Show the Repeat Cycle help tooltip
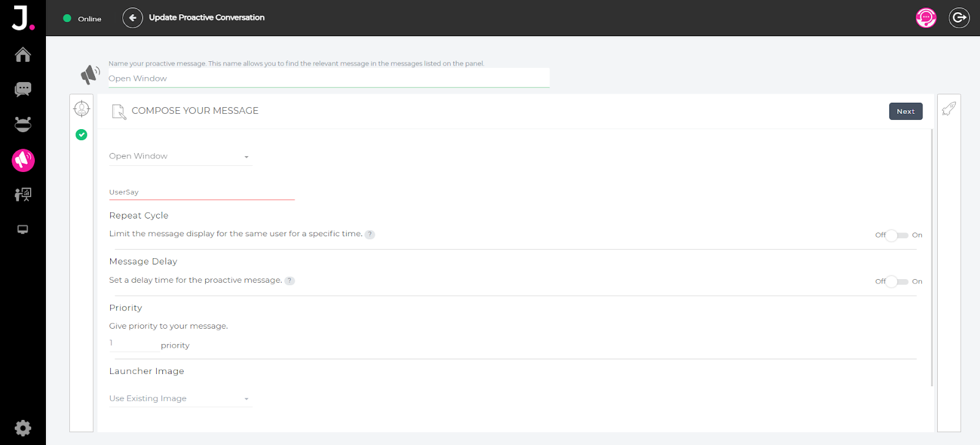Screen dimensions: 980x445 pos(369,234)
